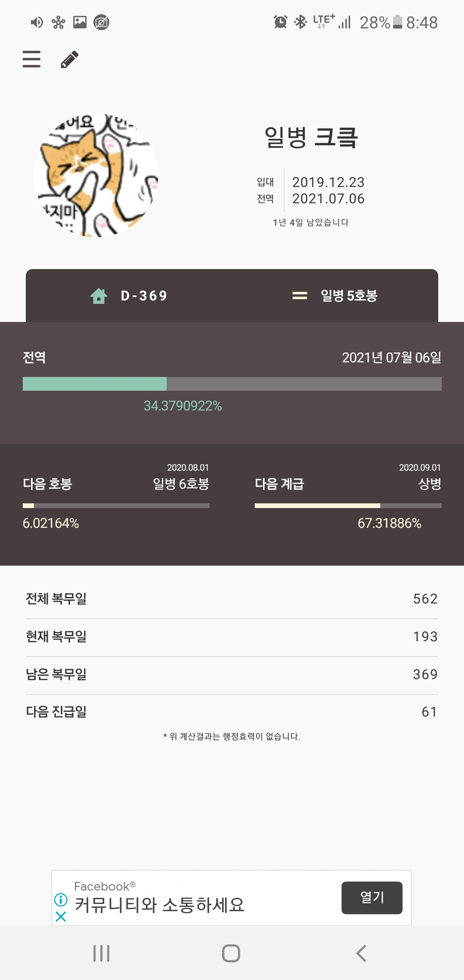The image size is (464, 980).
Task: Tap the pencil edit icon
Action: (x=70, y=59)
